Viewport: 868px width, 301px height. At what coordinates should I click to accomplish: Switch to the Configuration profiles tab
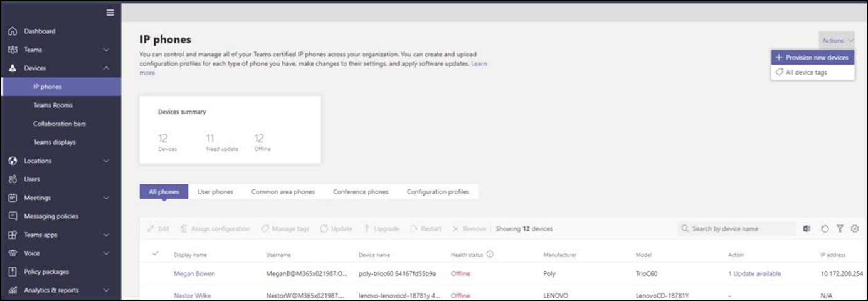point(438,192)
